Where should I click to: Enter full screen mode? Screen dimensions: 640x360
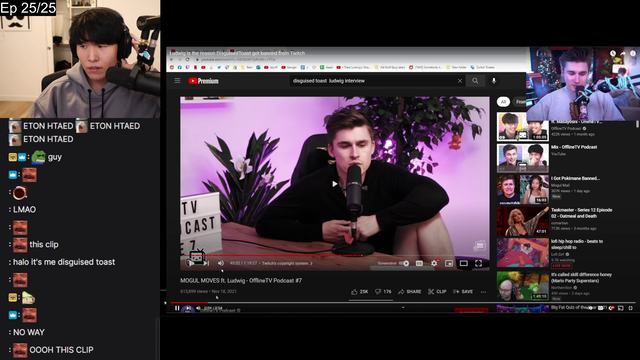click(478, 263)
